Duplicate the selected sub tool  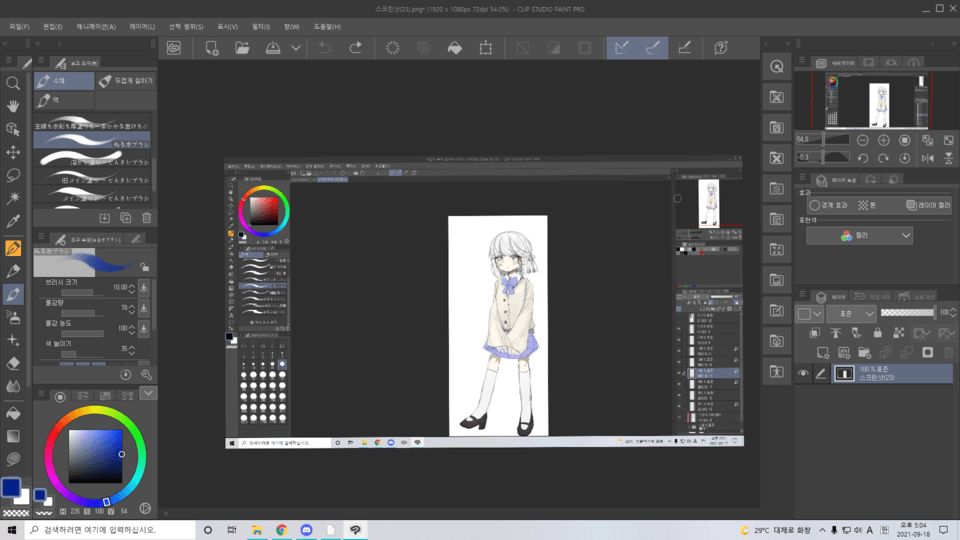(x=126, y=218)
